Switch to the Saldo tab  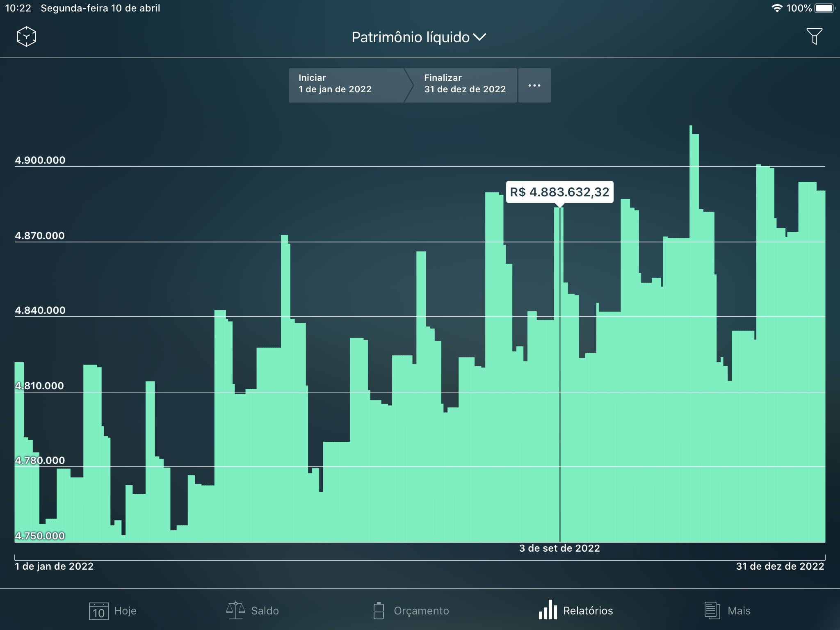coord(253,611)
